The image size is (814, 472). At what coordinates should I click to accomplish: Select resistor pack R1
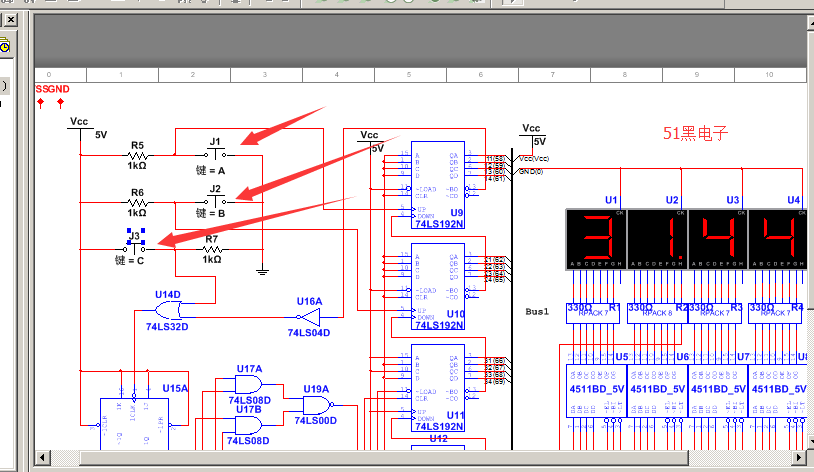[593, 313]
